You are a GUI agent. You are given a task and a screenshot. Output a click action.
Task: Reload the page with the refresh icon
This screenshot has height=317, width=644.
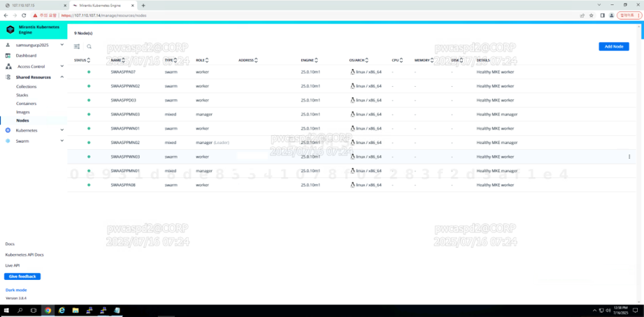24,15
